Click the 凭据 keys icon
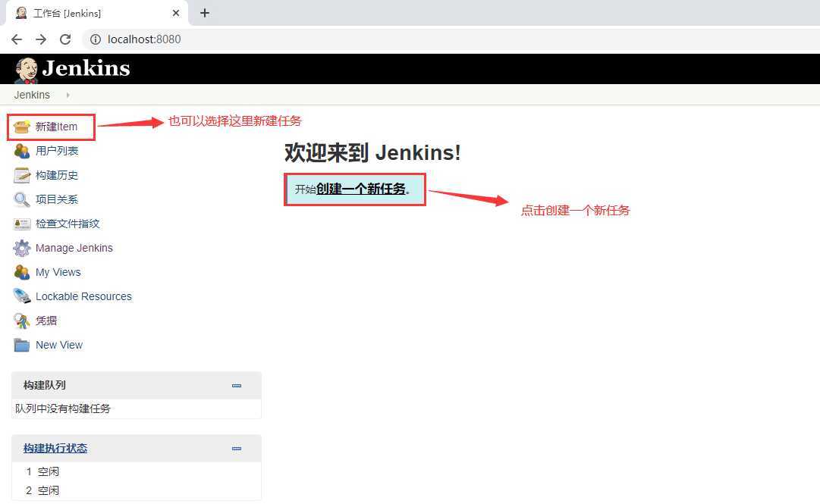 click(21, 321)
